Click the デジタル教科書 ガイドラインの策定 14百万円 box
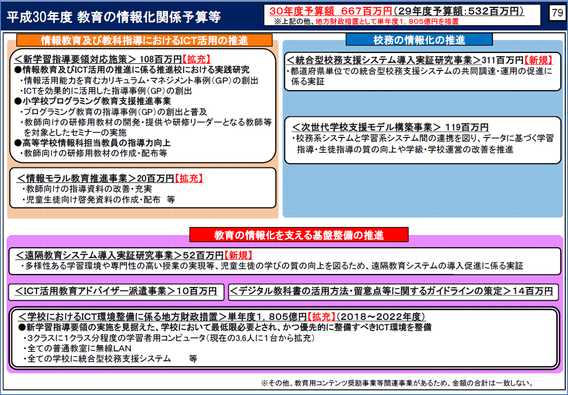This screenshot has height=395, width=568. click(393, 292)
